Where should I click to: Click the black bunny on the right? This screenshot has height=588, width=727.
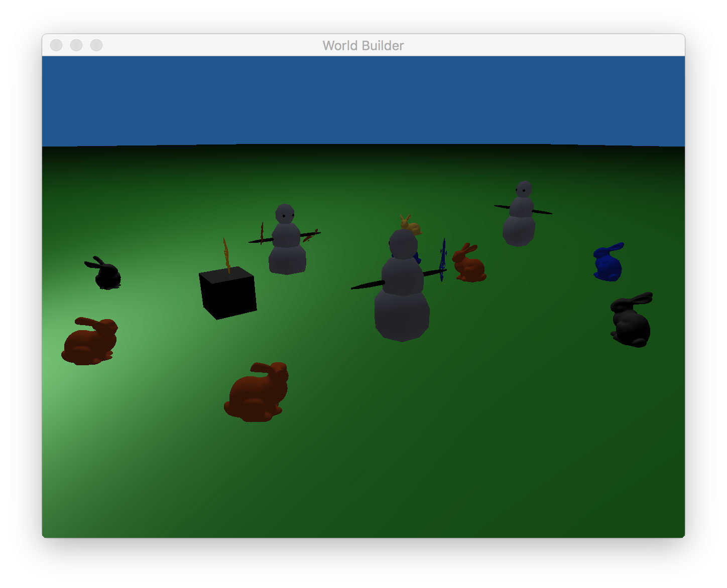coord(631,320)
